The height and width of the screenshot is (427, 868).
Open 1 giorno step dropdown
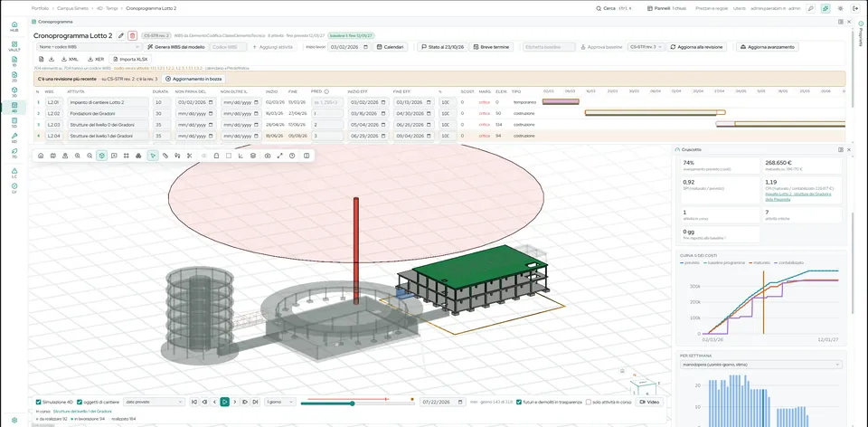(x=280, y=402)
